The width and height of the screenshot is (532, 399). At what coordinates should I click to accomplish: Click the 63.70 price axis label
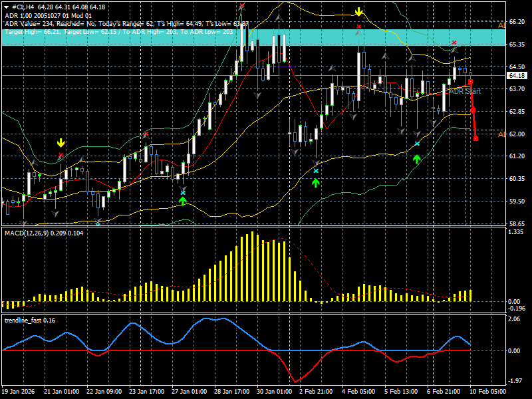(x=517, y=89)
